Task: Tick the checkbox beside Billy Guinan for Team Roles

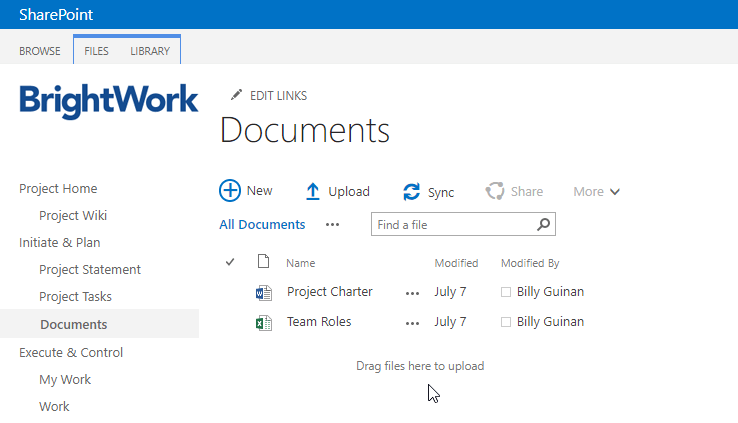Action: tap(506, 323)
